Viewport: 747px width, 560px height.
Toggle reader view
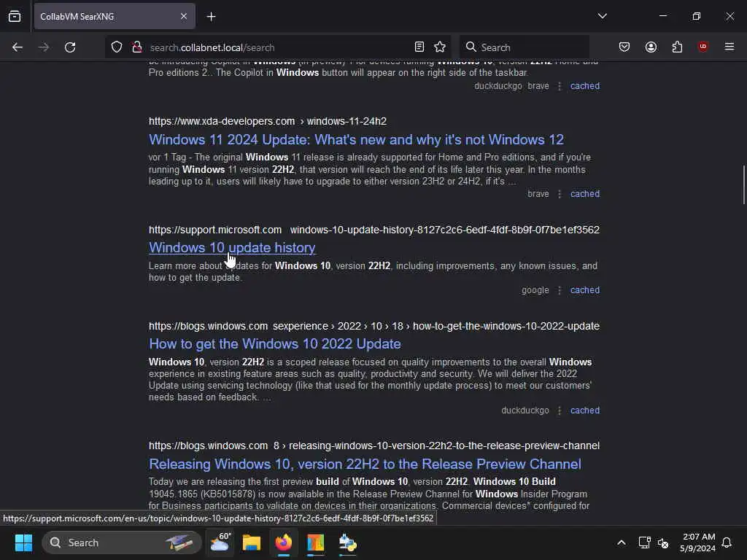(x=419, y=47)
